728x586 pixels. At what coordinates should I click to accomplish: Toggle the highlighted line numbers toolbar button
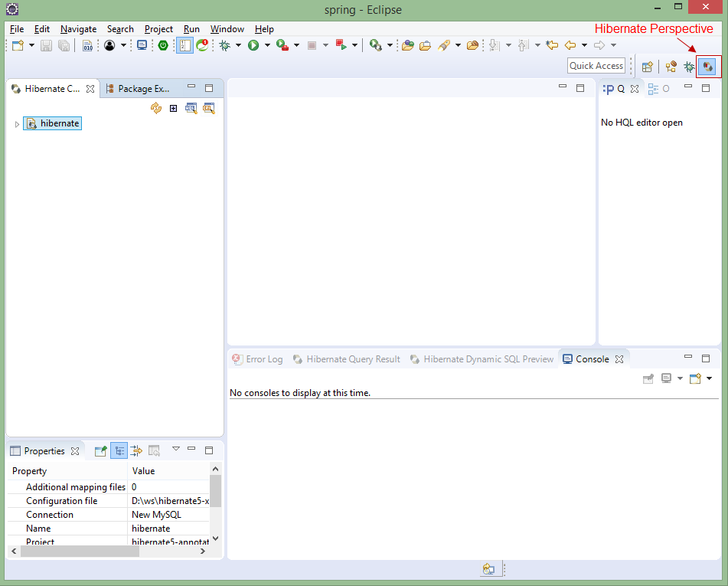[x=184, y=45]
